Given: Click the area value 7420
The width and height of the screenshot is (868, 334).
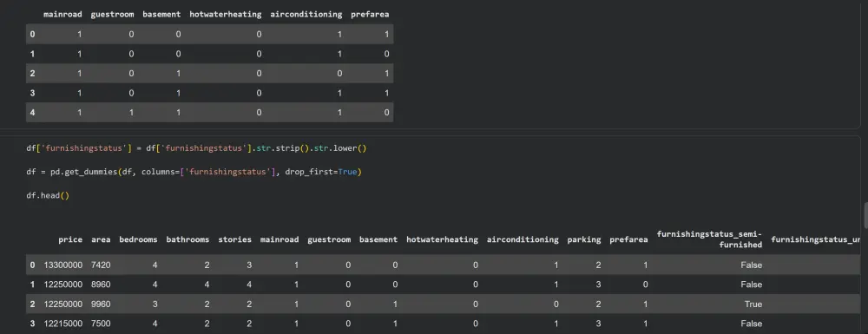Looking at the screenshot, I should pos(101,265).
